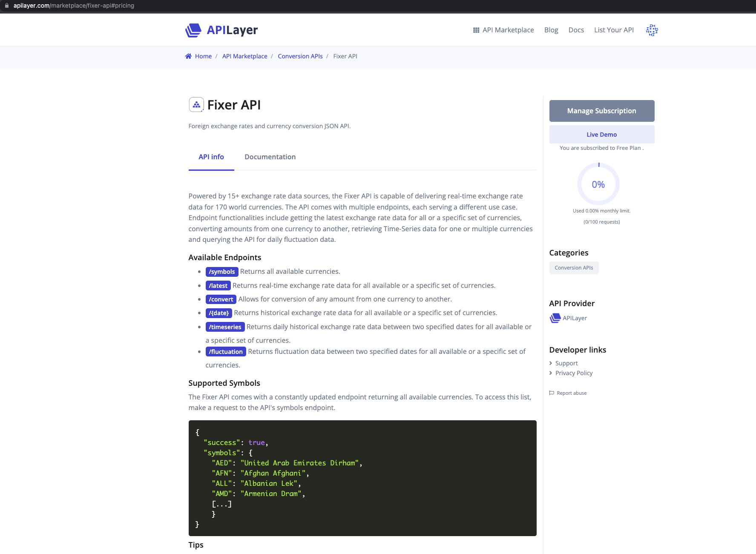Click the lock icon in address bar
756x554 pixels.
click(x=6, y=6)
